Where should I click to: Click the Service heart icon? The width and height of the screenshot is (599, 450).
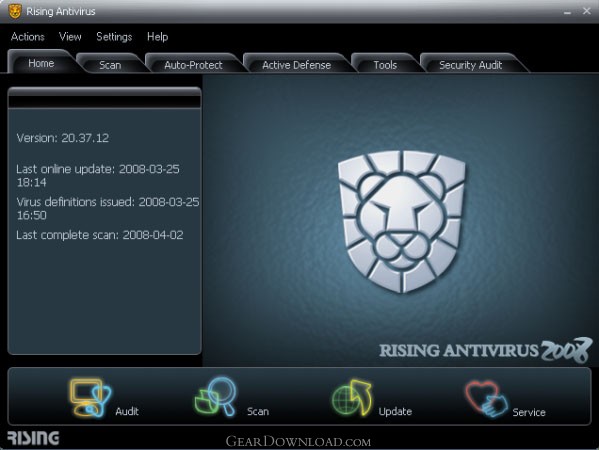pos(486,398)
